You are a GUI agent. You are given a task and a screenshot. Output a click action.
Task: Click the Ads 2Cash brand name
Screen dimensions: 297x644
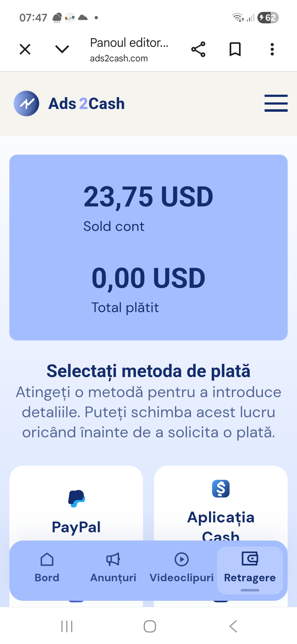pyautogui.click(x=86, y=104)
